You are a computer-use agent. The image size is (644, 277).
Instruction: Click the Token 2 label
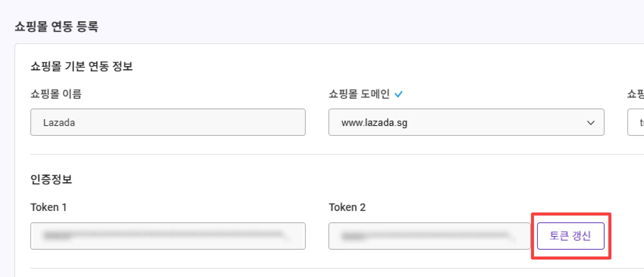pos(347,207)
